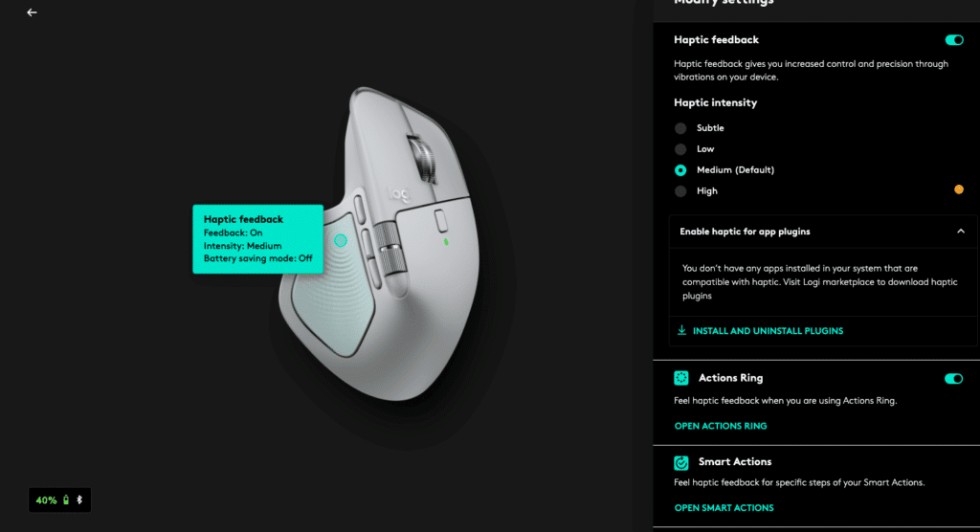Click the download icon beside Install plugins
The image size is (980, 532).
(x=681, y=330)
